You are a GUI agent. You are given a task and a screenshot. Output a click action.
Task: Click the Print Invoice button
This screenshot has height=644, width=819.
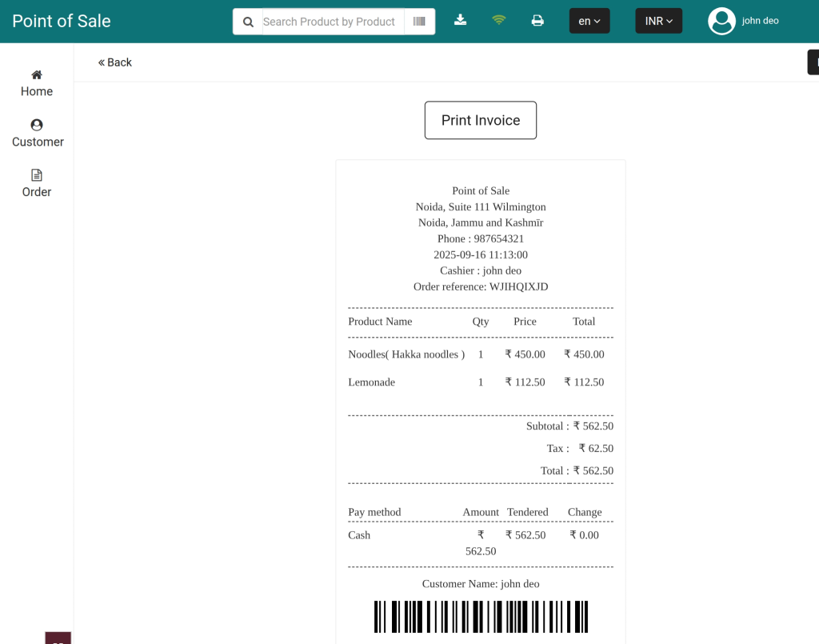click(481, 120)
